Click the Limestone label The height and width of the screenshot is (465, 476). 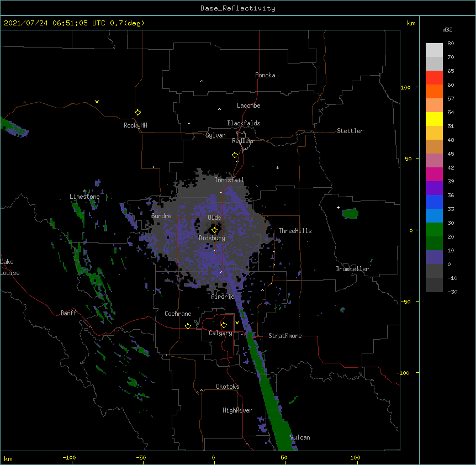(84, 197)
